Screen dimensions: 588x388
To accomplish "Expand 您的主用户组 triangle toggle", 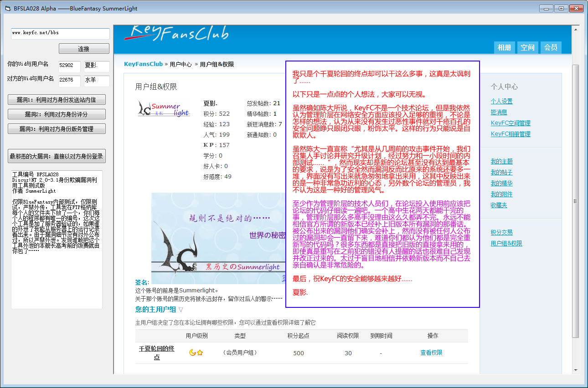I will (x=181, y=310).
